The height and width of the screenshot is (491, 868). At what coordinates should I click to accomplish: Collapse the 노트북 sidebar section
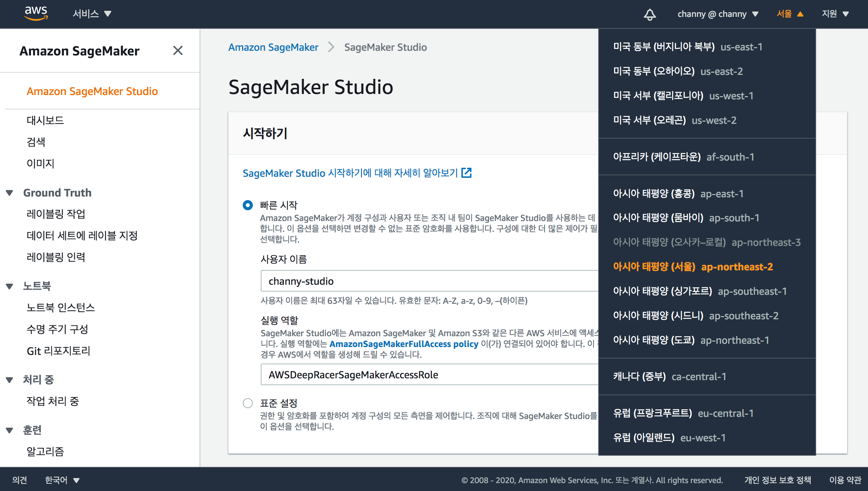10,286
